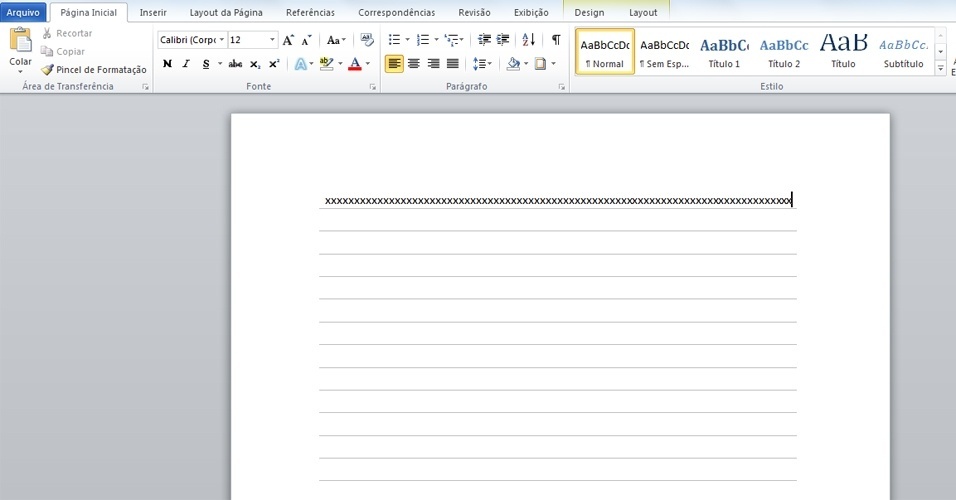The width and height of the screenshot is (956, 500).
Task: Open the Change Case (Aa) menu
Action: 336,40
